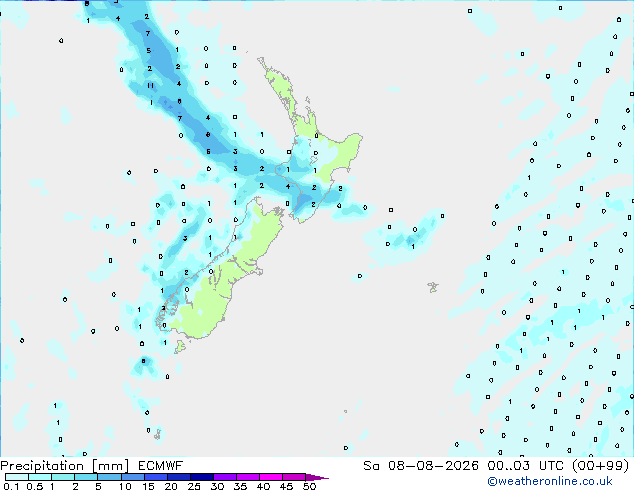The height and width of the screenshot is (490, 634).
Task: Click the legend swatch between 0.5 and 1
Action: [40, 477]
